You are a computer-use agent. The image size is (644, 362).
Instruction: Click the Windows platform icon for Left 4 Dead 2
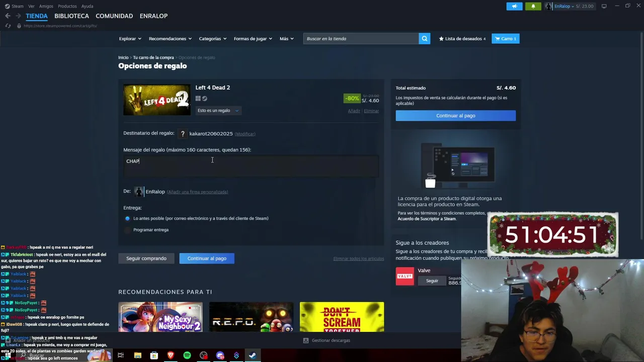coord(198,99)
